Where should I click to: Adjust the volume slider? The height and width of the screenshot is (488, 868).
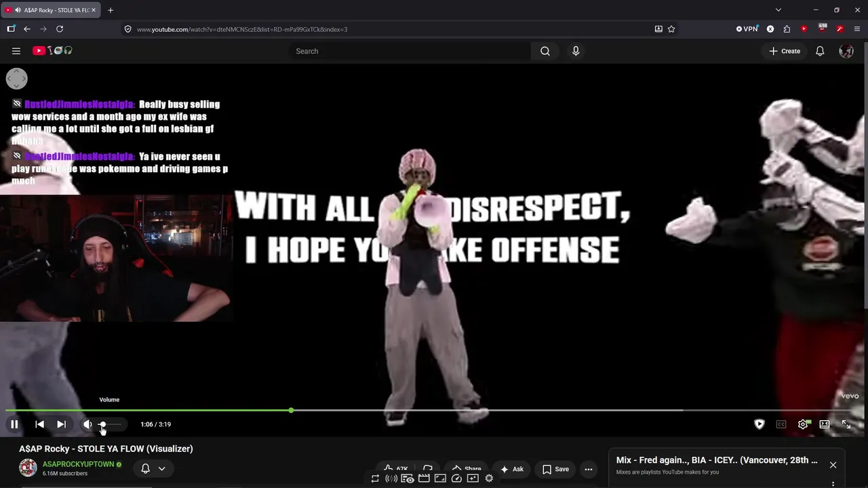click(x=110, y=424)
